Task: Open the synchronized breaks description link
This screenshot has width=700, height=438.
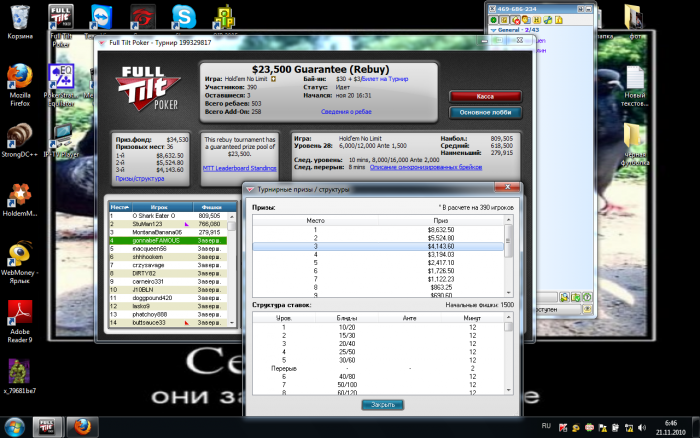Action: point(426,167)
